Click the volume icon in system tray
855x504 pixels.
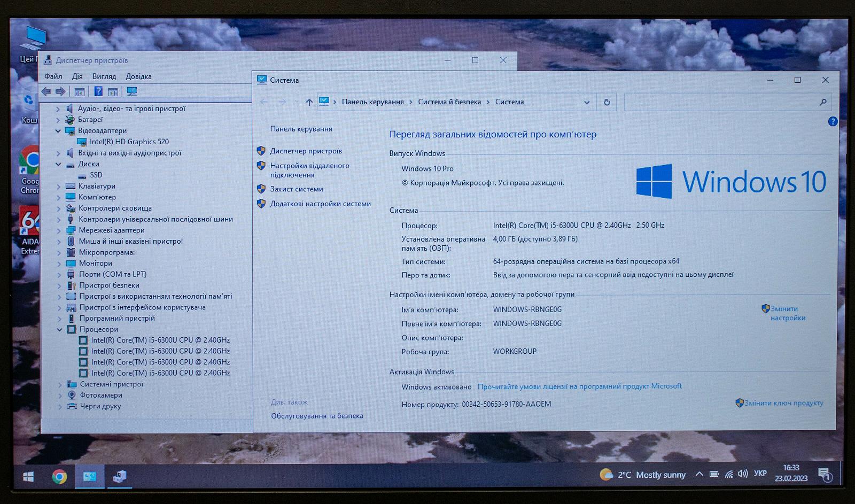coord(742,474)
